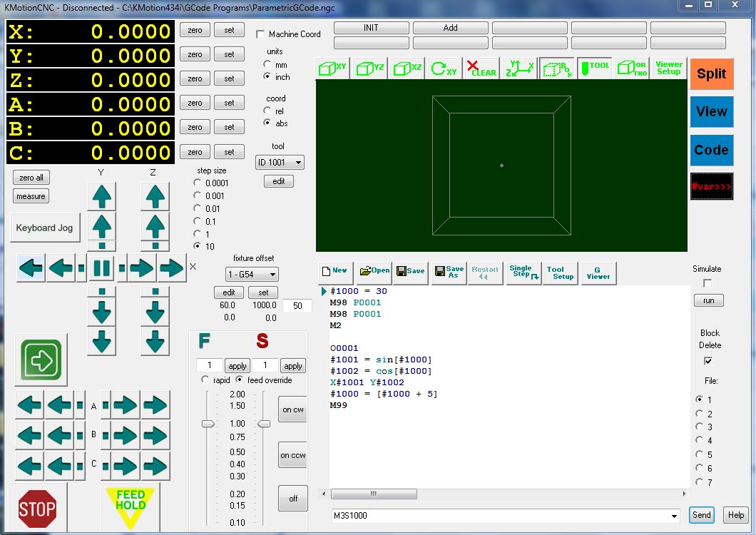Click the zero all button
This screenshot has width=756, height=535.
pyautogui.click(x=31, y=178)
